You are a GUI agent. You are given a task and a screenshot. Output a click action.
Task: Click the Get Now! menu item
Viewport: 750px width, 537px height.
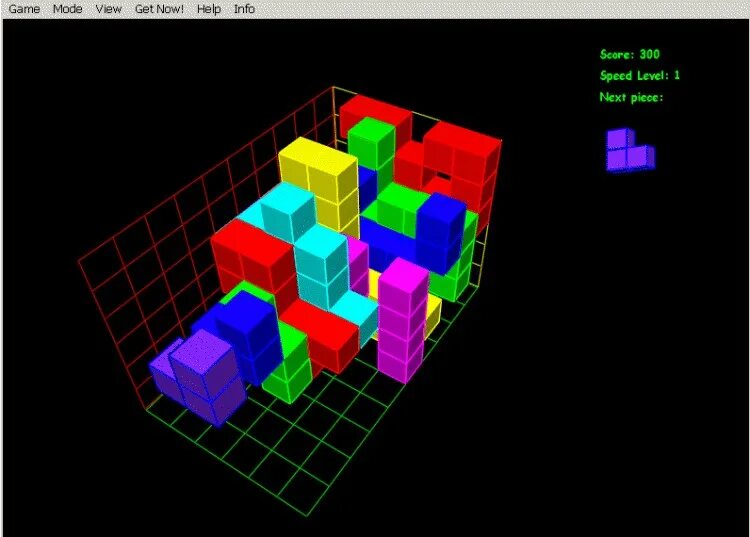coord(159,9)
